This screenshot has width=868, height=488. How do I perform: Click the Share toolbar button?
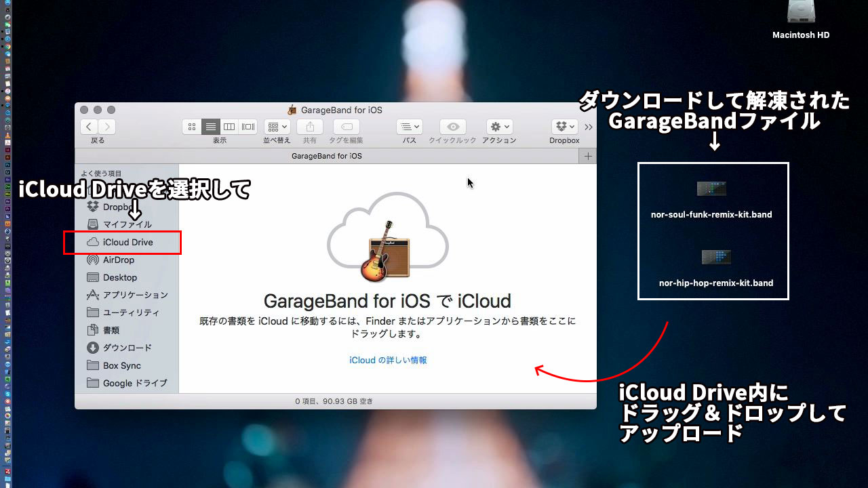pos(310,127)
